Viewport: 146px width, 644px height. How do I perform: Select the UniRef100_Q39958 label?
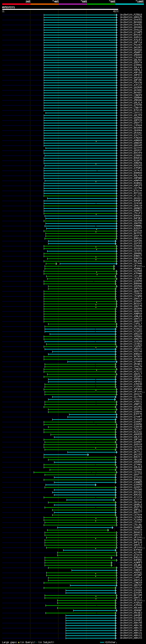[131, 281]
